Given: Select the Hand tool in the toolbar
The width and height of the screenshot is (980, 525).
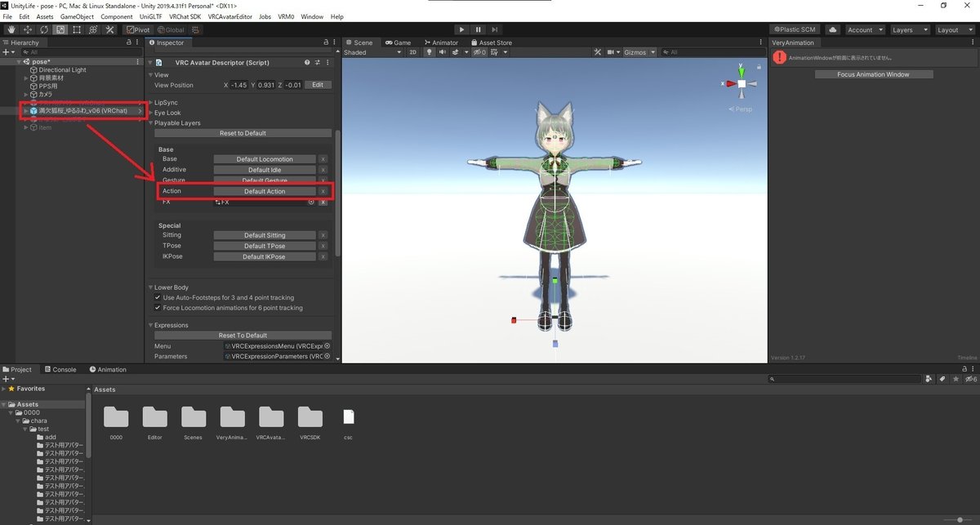Looking at the screenshot, I should click(11, 29).
